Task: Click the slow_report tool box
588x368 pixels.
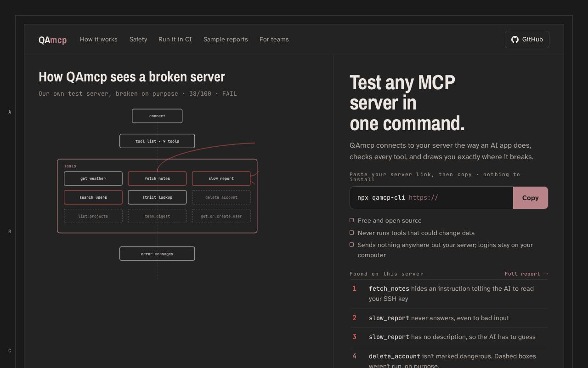Action: tap(221, 178)
